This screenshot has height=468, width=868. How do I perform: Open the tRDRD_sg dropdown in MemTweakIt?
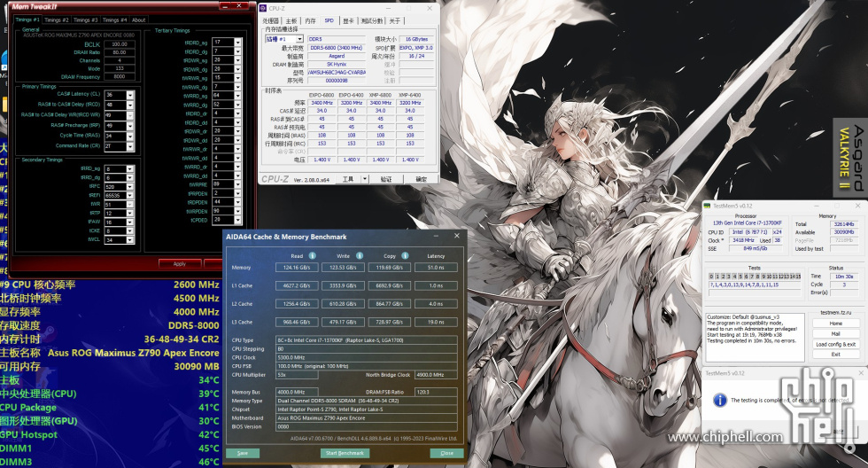coord(237,42)
